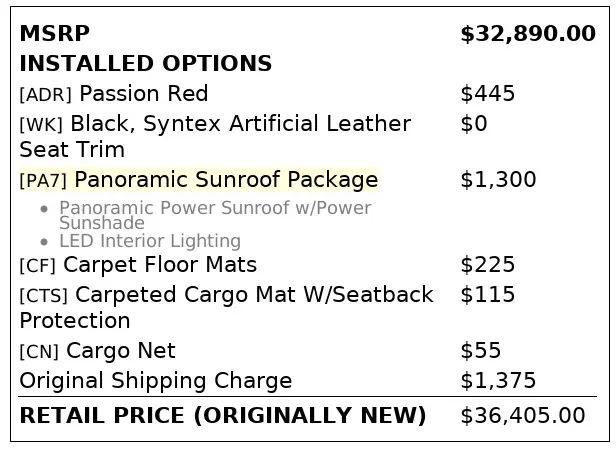Click the [WK] option code

(x=41, y=125)
